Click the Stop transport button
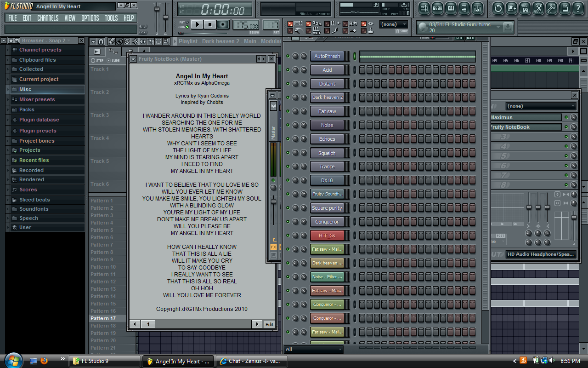The image size is (588, 368). (210, 24)
